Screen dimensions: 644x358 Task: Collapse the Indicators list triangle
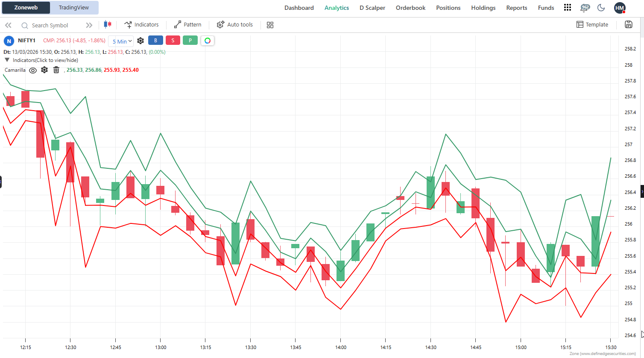pos(7,60)
